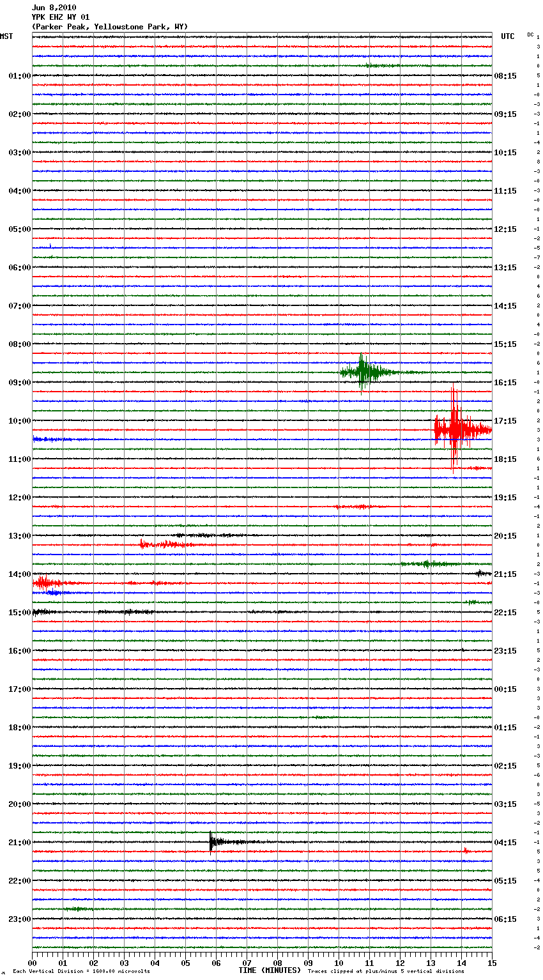Click the 06:15 UTC time label
The image size is (543, 980).
click(505, 919)
